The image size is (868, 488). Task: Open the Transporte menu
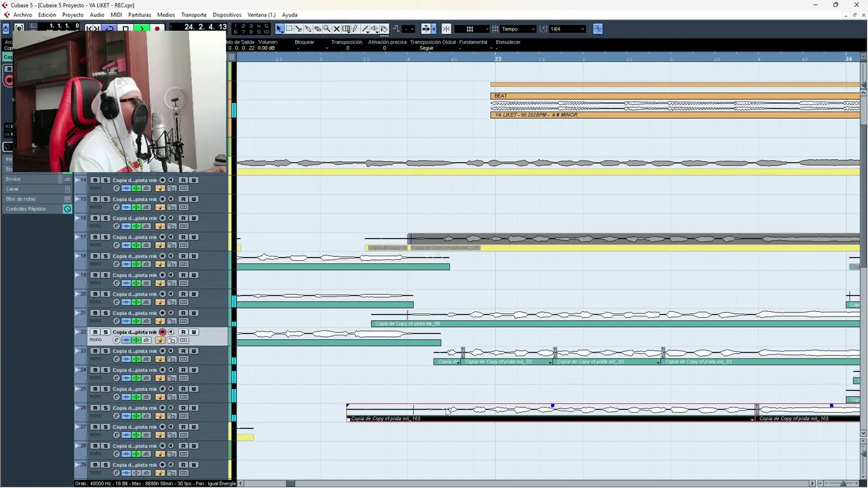pyautogui.click(x=194, y=15)
